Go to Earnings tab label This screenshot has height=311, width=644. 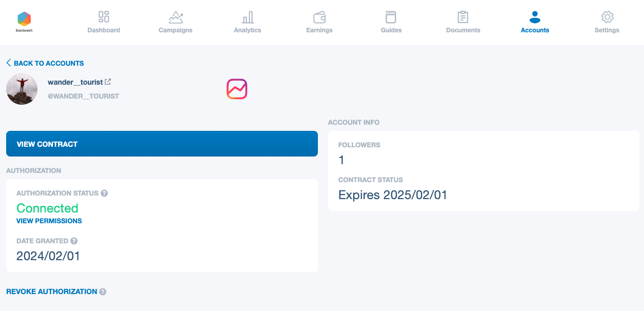319,30
